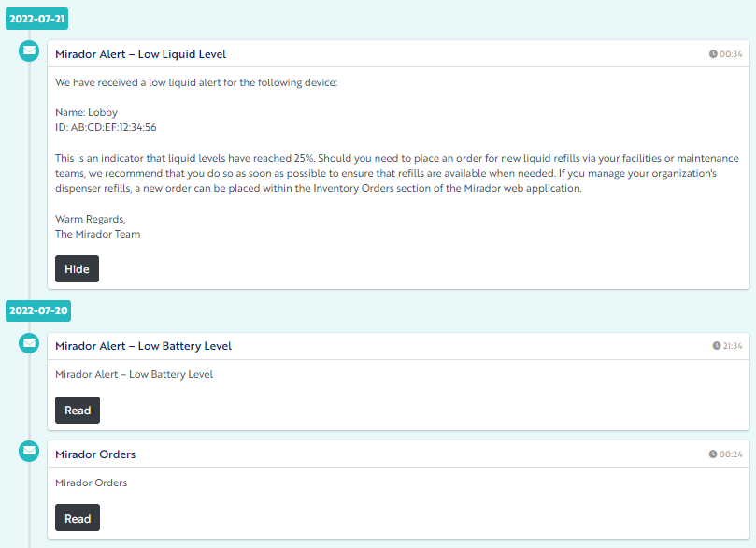Select the 2022-07-20 date label

38,310
